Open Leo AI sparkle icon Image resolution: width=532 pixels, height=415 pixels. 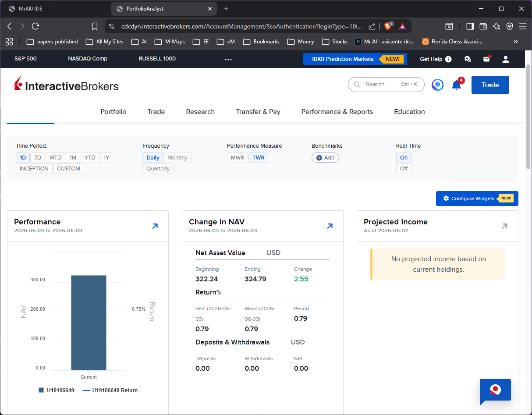pyautogui.click(x=497, y=26)
